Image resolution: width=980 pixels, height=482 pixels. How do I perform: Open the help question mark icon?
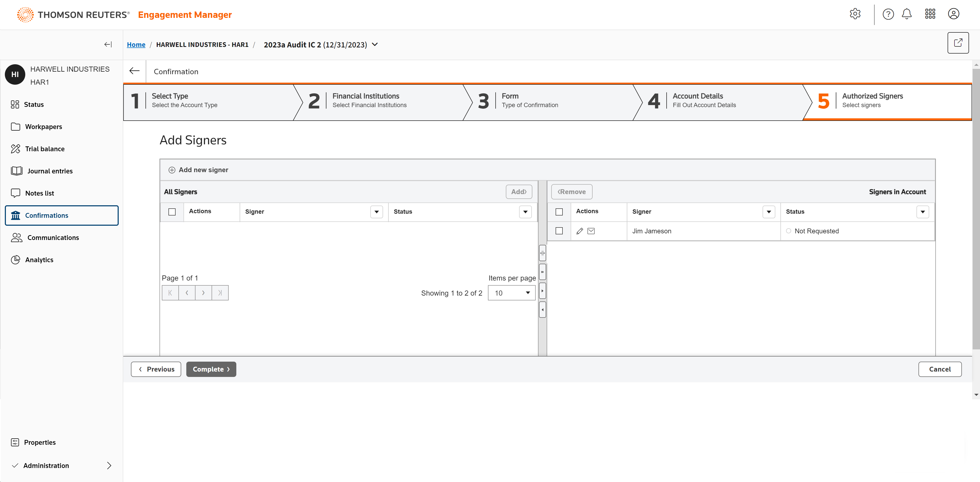point(888,14)
